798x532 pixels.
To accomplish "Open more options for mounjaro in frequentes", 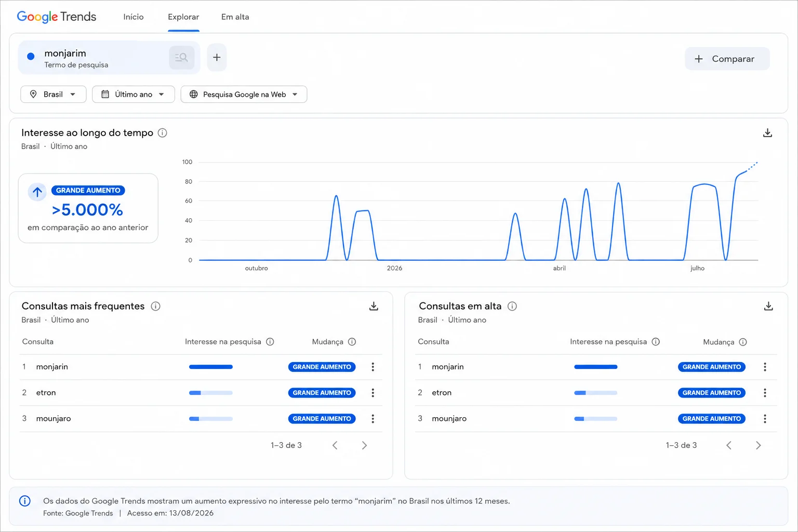I will [373, 419].
